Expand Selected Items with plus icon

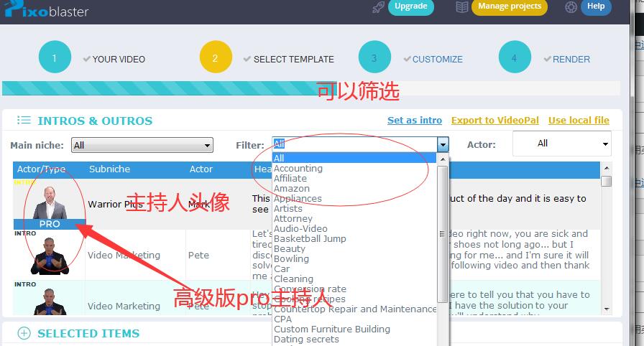[x=24, y=333]
